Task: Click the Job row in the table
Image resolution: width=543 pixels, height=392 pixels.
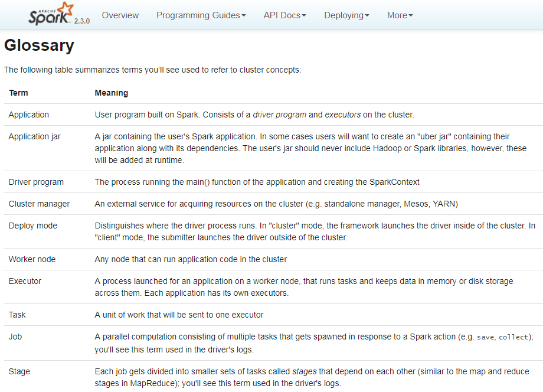Action: tap(15, 337)
